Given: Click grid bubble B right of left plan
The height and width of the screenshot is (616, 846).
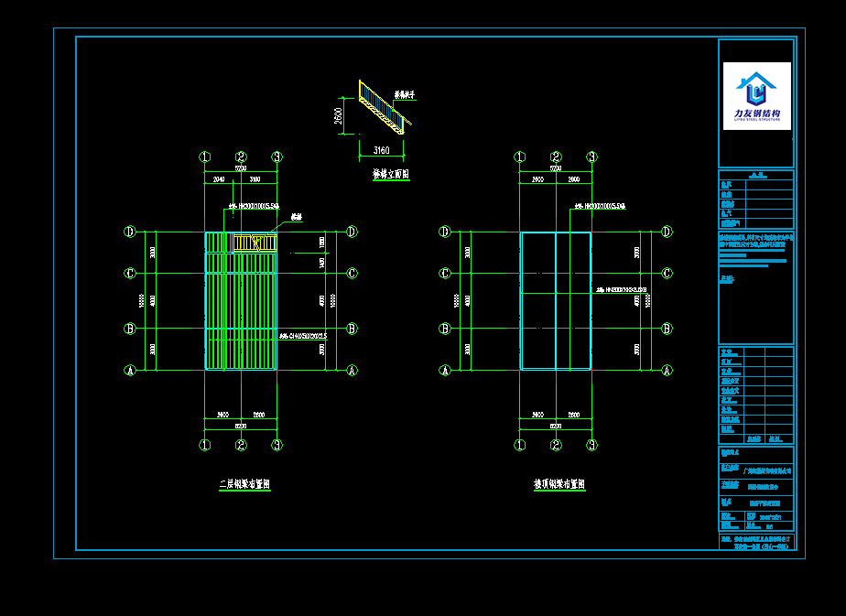Looking at the screenshot, I should point(352,329).
